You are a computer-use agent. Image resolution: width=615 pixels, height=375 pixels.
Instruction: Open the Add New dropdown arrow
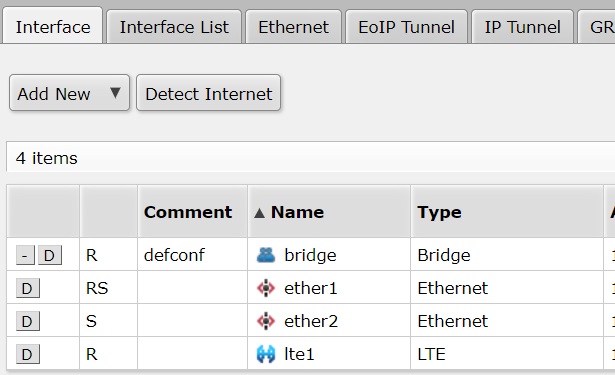115,93
